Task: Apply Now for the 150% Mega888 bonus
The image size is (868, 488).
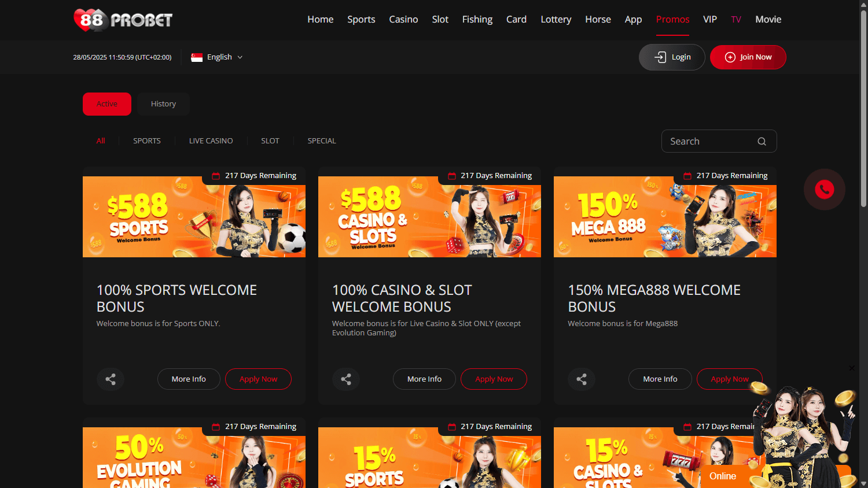Action: [x=729, y=379]
